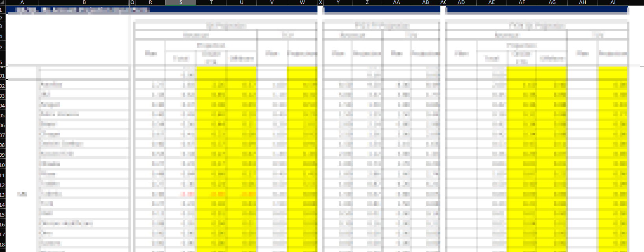Select column AG header
This screenshot has height=252, width=644.
point(552,2)
